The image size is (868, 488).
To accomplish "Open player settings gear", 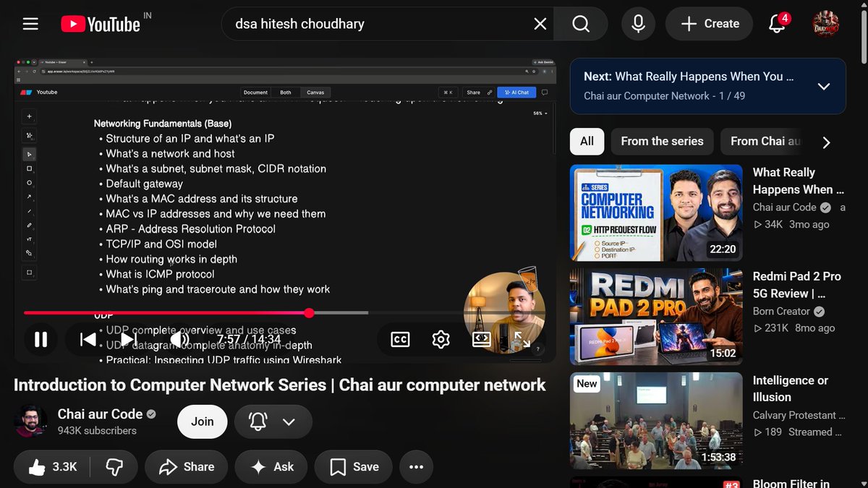I will 441,339.
